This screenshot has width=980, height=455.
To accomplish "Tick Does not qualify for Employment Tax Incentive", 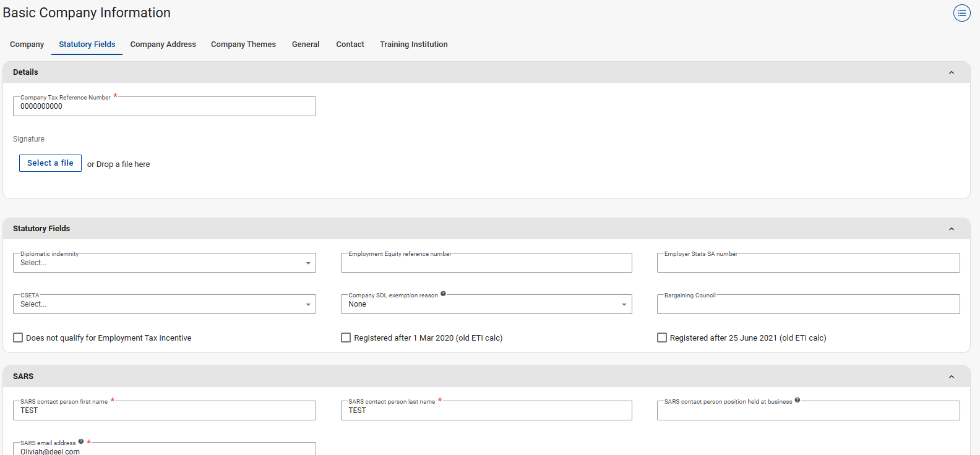I will 18,338.
